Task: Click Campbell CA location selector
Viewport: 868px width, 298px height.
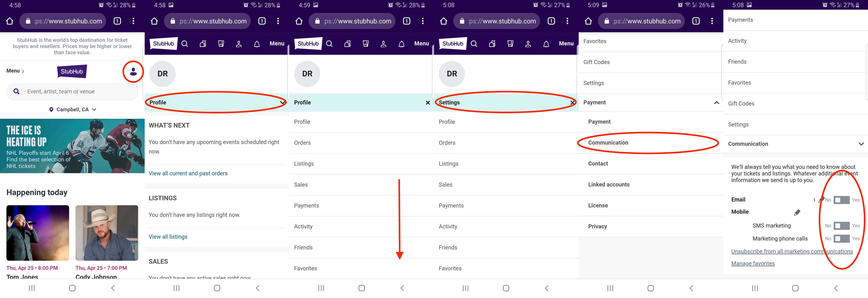Action: point(72,109)
